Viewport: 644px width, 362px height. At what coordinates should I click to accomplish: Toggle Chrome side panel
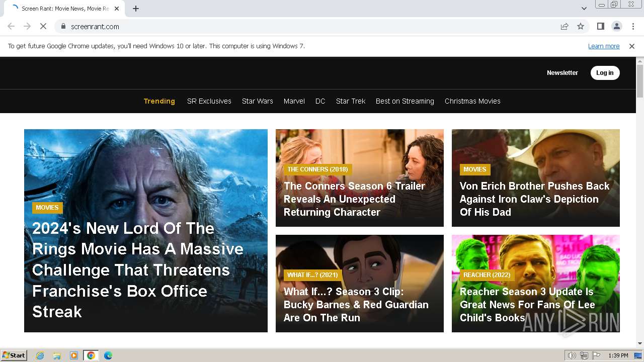tap(601, 26)
